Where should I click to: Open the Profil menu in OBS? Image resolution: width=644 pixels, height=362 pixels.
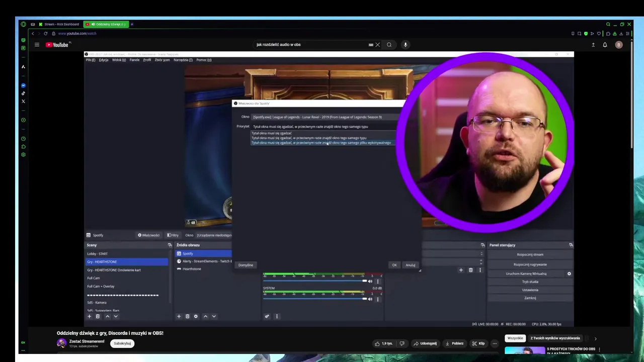(x=147, y=60)
